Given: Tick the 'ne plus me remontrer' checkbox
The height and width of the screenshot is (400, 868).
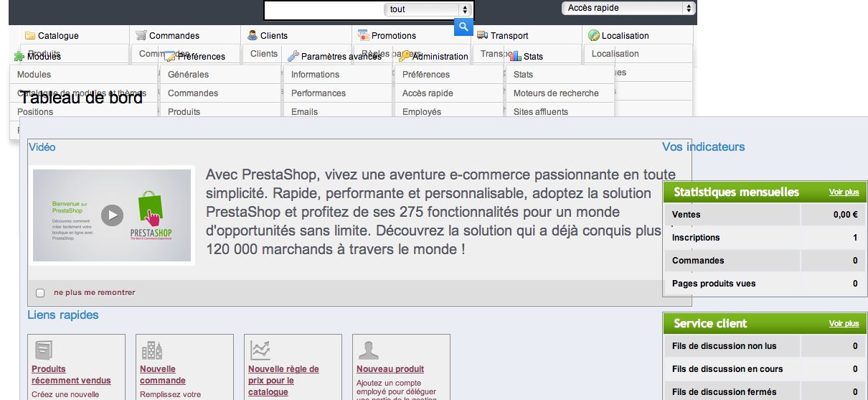Looking at the screenshot, I should (40, 293).
